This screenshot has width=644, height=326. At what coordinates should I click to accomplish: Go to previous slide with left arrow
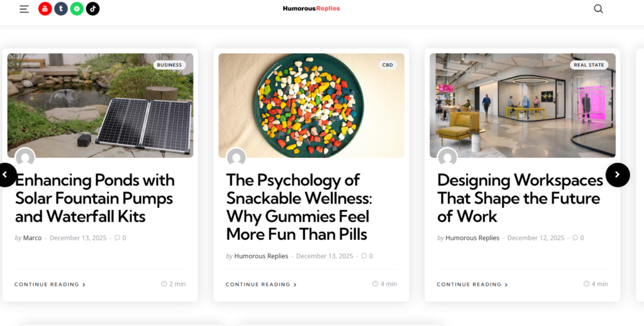[6, 175]
